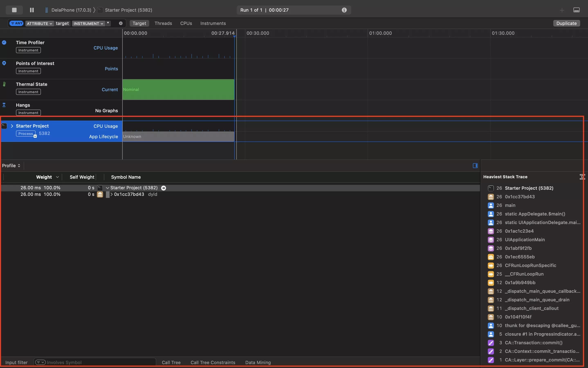Click the Thermal State thermometer icon
Viewport: 588px width, 368px height.
4,84
